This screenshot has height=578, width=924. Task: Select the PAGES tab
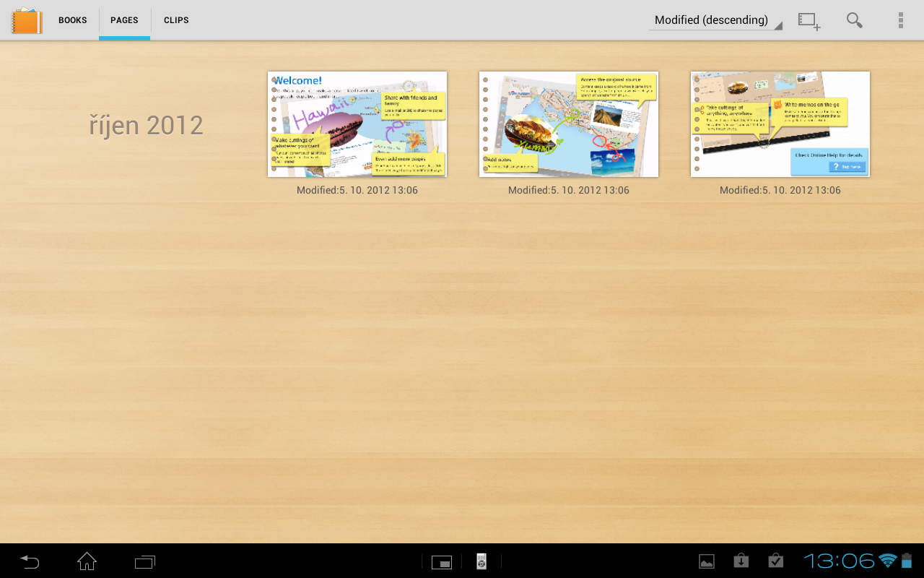pos(124,20)
